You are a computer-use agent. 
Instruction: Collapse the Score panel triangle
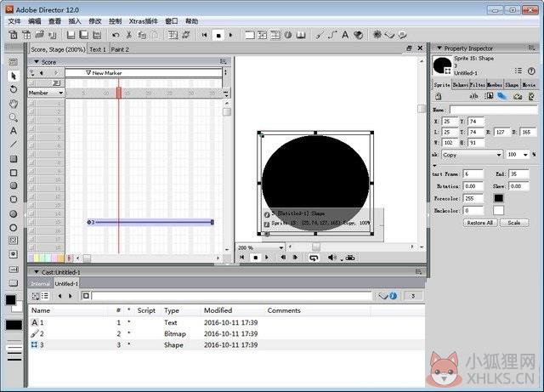pos(36,62)
